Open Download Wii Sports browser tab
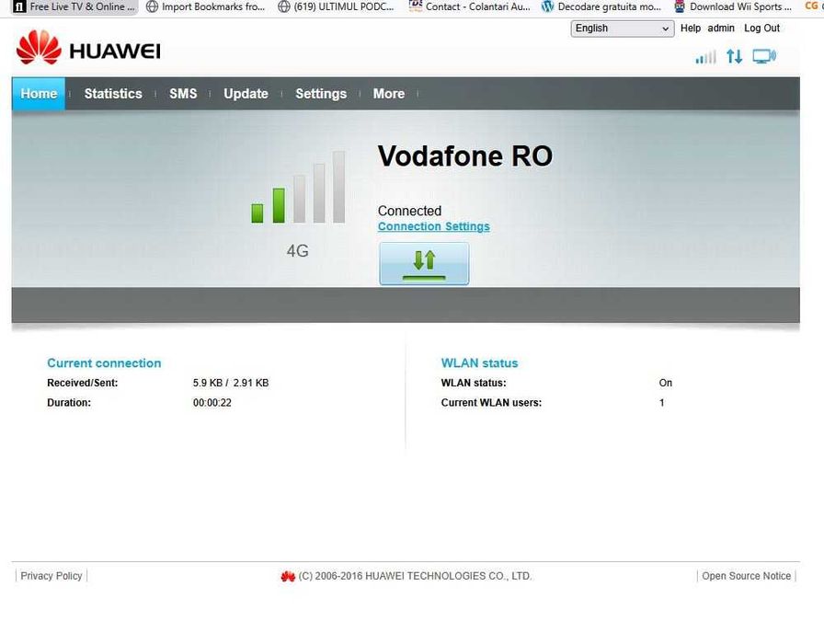Image resolution: width=824 pixels, height=644 pixels. pos(734,6)
